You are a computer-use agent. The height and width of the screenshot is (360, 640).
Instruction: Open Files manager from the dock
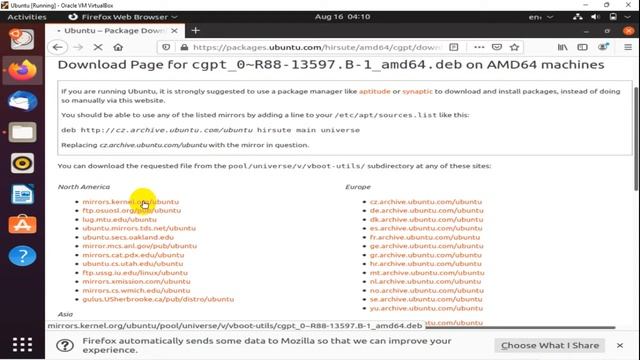point(22,132)
